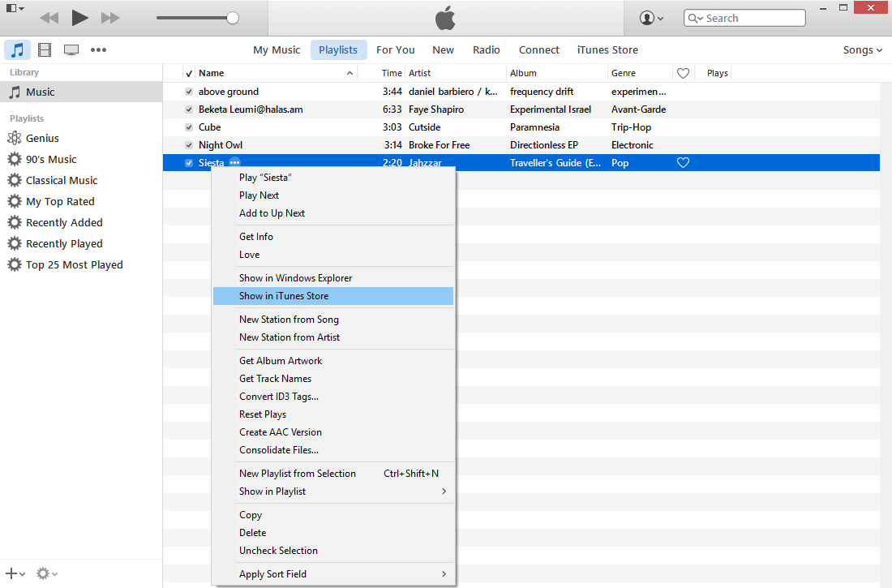The image size is (892, 588).
Task: Click the heart icon on Siesta row
Action: click(x=684, y=163)
